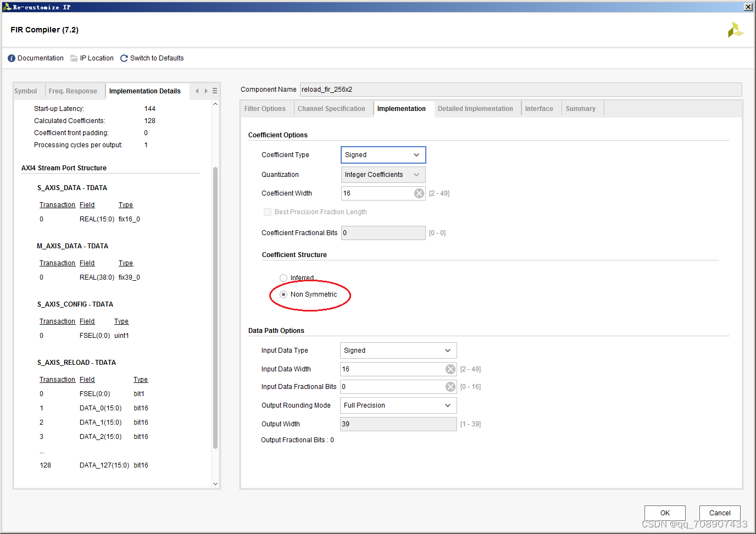Click the Xilinx logo in header
This screenshot has width=756, height=534.
point(735,30)
